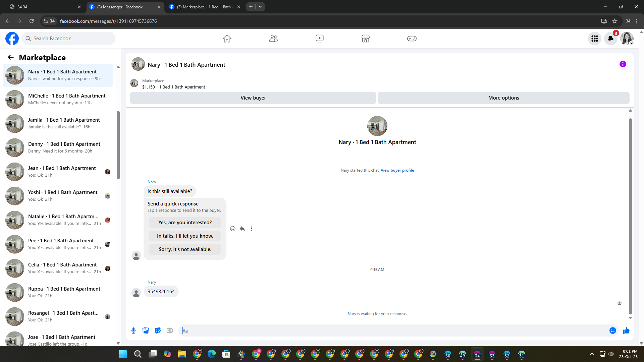
Task: Open the account profile dropdown
Action: tap(627, 39)
